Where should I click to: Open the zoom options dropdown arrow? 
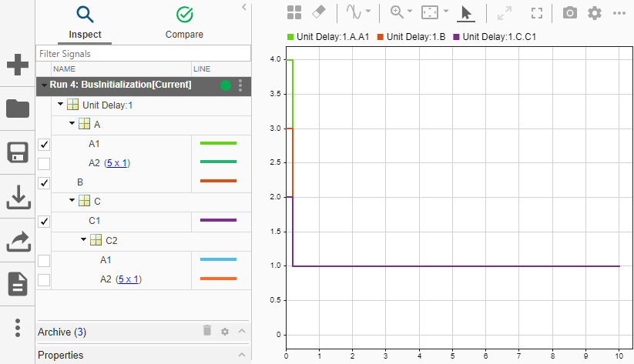click(409, 11)
